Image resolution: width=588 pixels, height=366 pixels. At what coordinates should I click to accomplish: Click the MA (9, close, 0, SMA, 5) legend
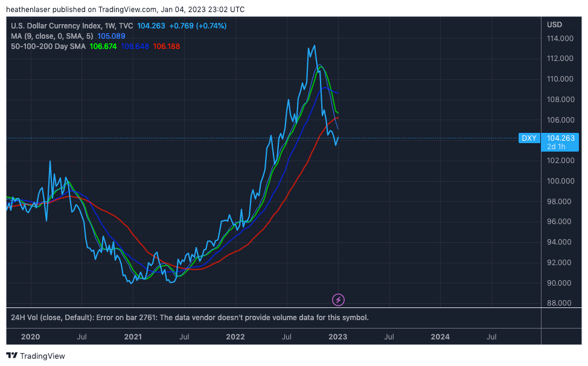coord(52,36)
